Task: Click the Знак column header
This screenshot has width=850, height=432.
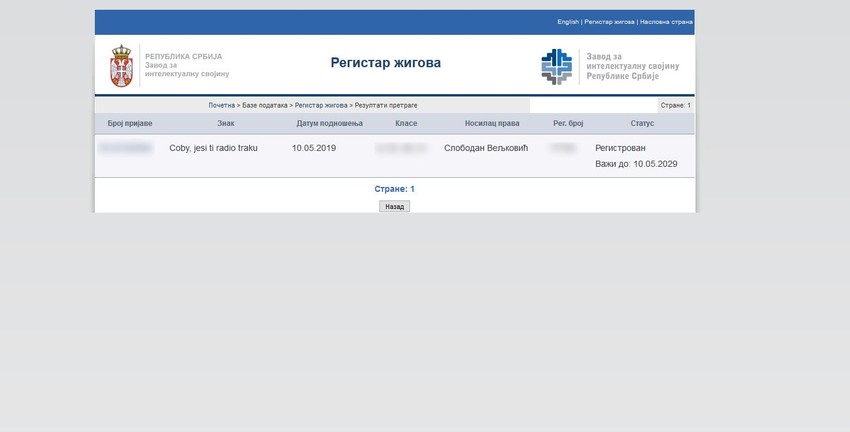Action: pos(226,124)
